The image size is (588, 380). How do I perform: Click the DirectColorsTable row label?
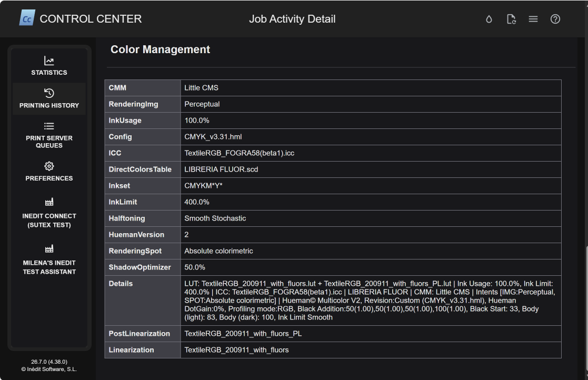(140, 169)
